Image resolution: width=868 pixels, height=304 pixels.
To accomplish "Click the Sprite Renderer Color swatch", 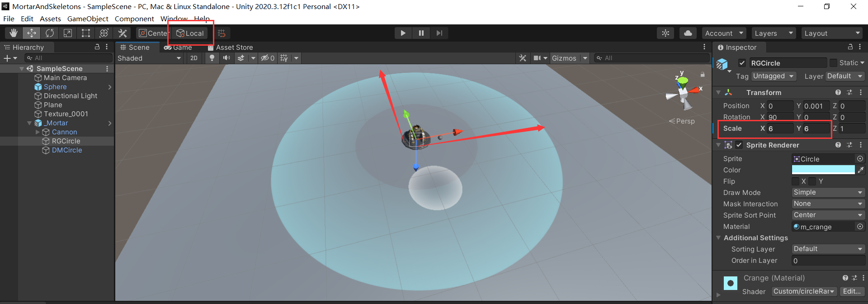I will [823, 170].
